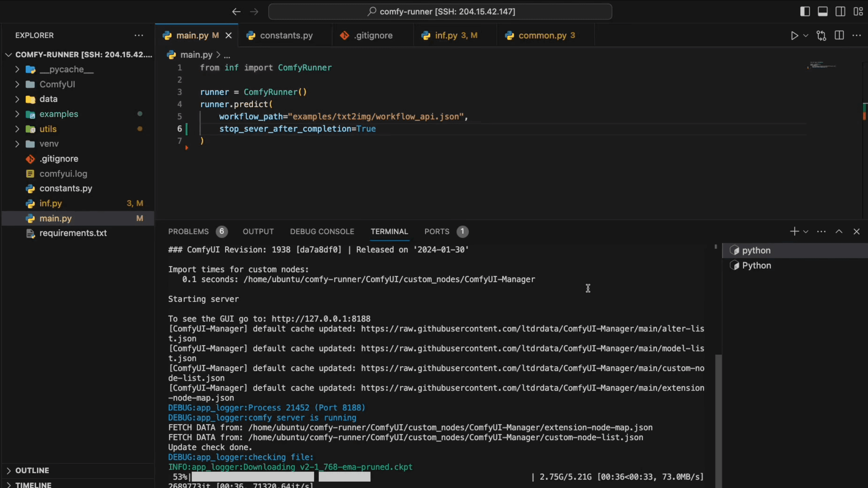Image resolution: width=868 pixels, height=488 pixels.
Task: Open the customize layout icon
Action: pyautogui.click(x=858, y=12)
